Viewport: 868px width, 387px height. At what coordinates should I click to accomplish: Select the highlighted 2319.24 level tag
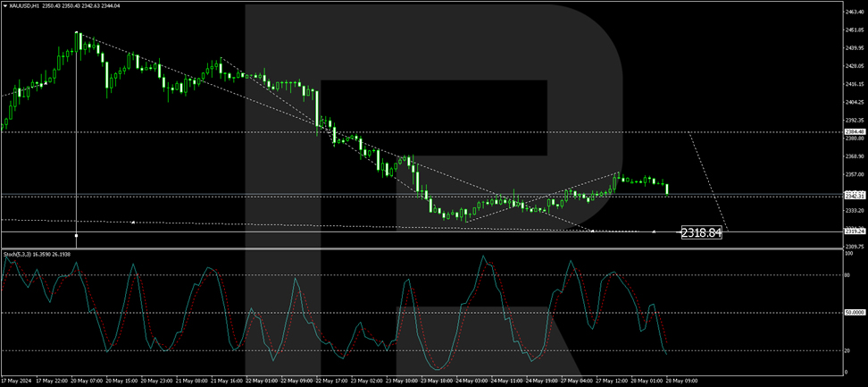855,231
